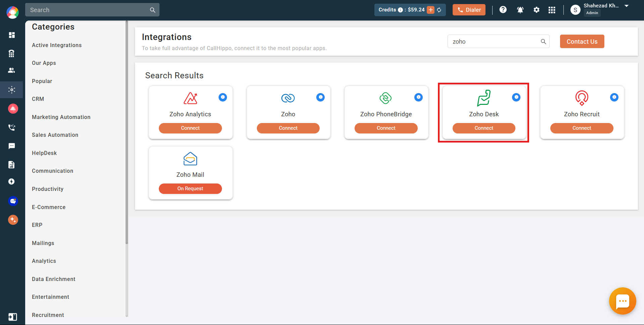Click the integrations search field containing zoho

[499, 41]
